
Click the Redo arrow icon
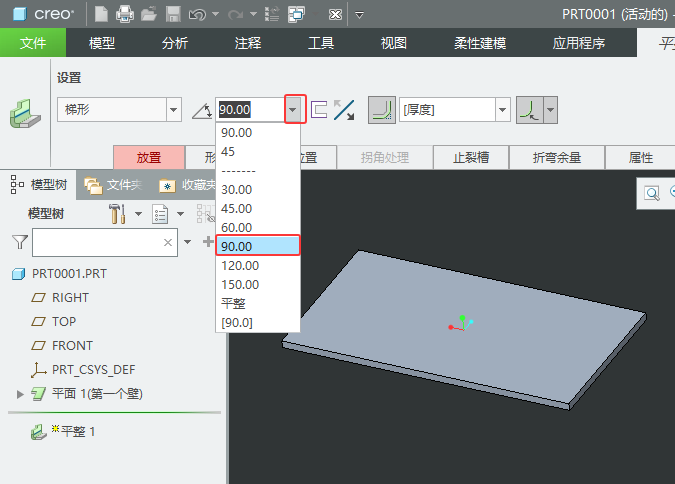tap(235, 15)
